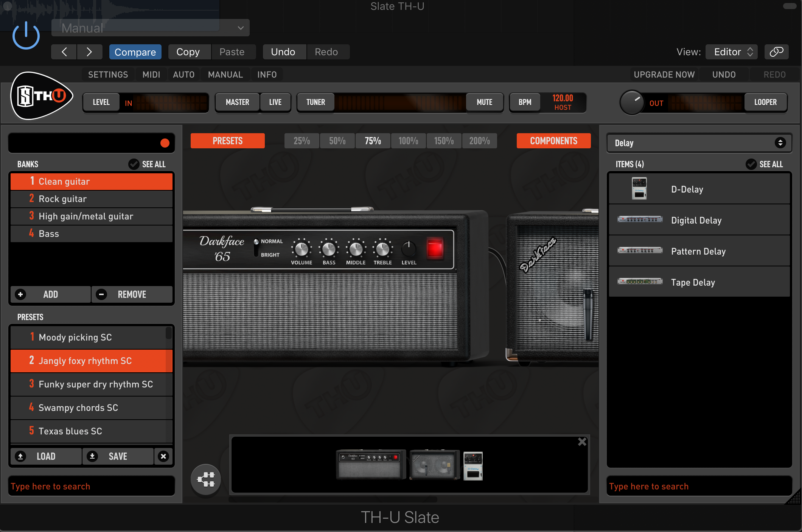
Task: Set zoom to 150%
Action: 444,141
